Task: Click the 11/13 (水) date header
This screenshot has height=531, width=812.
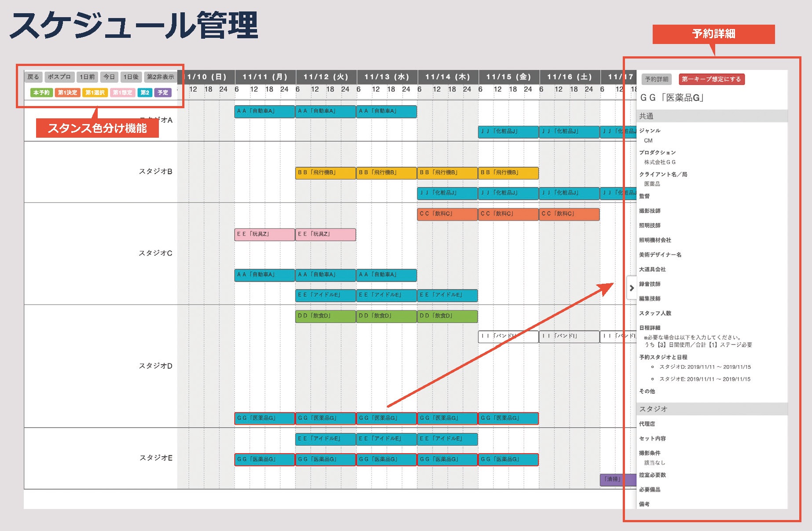Action: [387, 77]
